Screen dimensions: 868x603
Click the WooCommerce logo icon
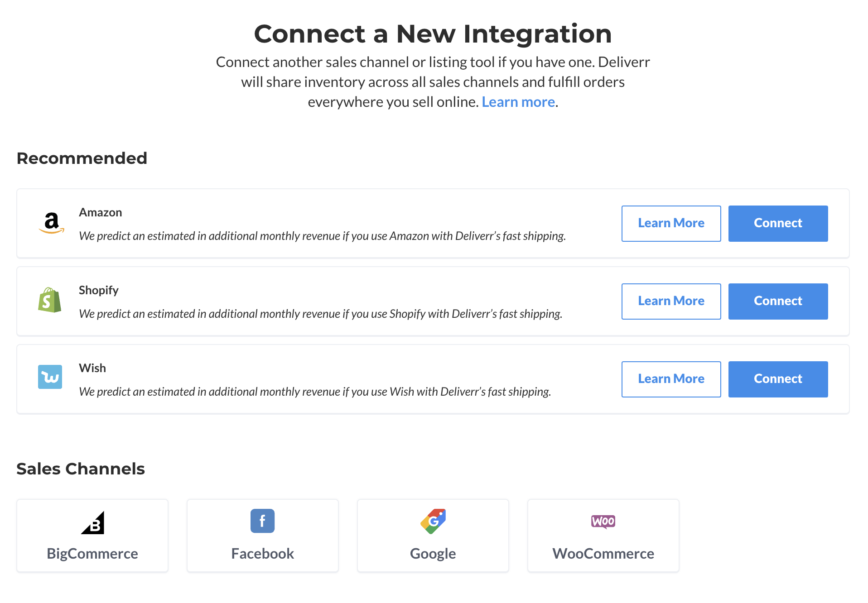(603, 522)
